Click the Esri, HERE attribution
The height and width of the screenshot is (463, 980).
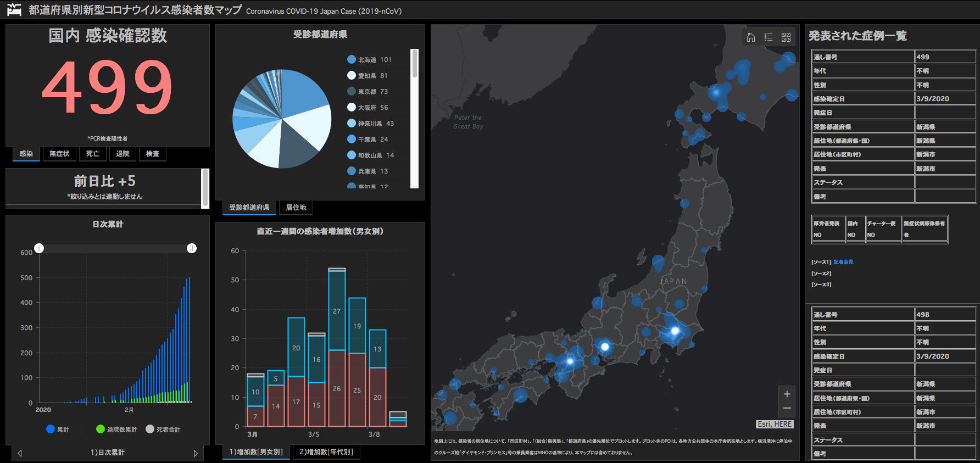[x=775, y=424]
